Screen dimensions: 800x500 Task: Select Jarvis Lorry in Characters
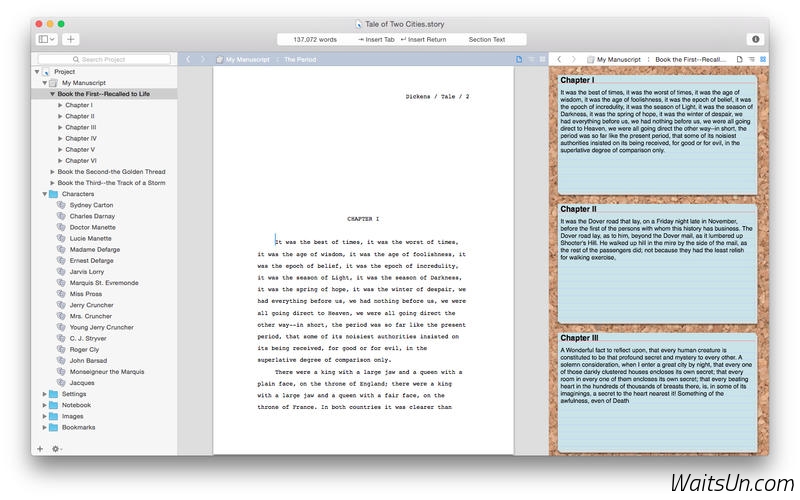click(87, 272)
